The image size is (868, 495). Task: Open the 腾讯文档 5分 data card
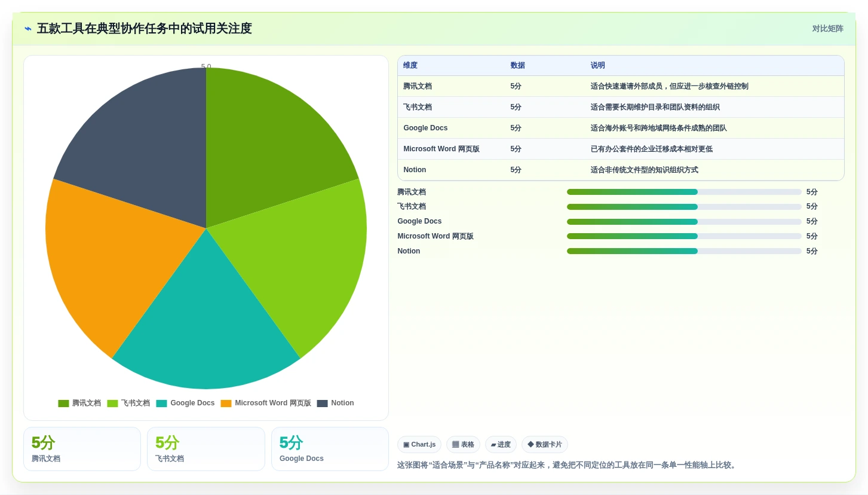click(x=82, y=449)
